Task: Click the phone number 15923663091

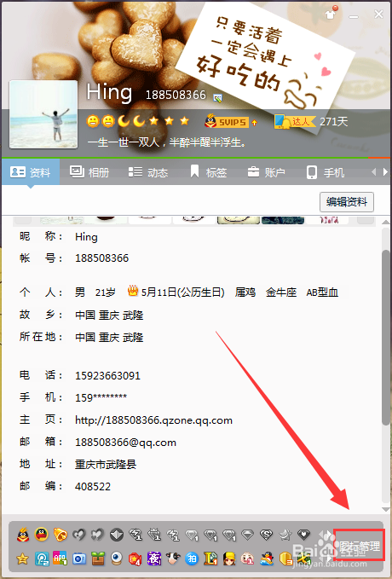Action: click(107, 376)
